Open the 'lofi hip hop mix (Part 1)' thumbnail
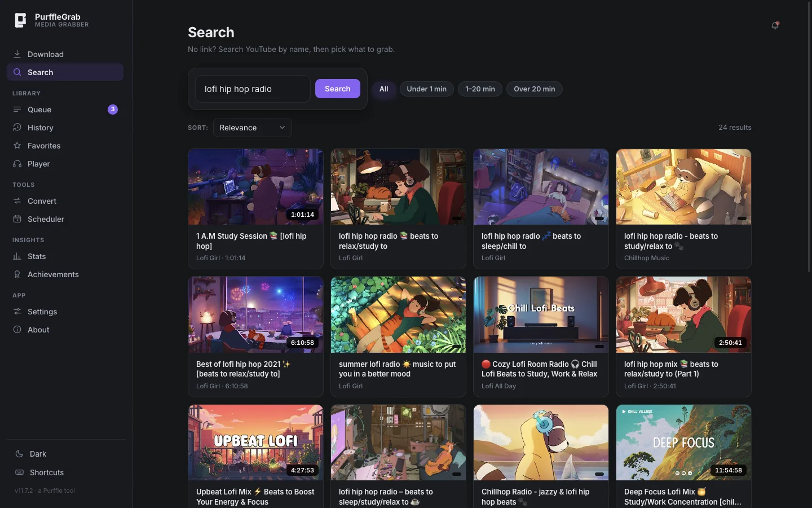812x508 pixels. click(683, 314)
